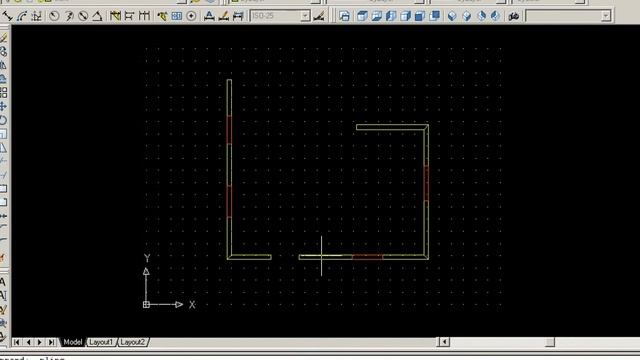Click the Camera view icon
This screenshot has height=360, width=640.
coord(513,16)
